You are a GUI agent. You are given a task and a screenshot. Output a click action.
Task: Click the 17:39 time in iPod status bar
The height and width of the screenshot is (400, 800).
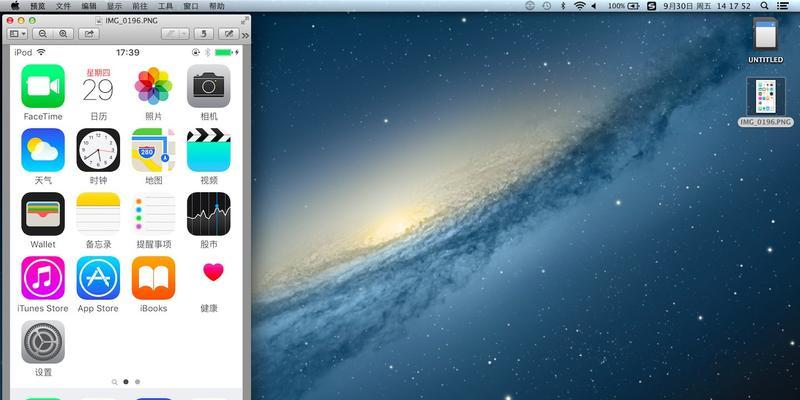pyautogui.click(x=128, y=53)
